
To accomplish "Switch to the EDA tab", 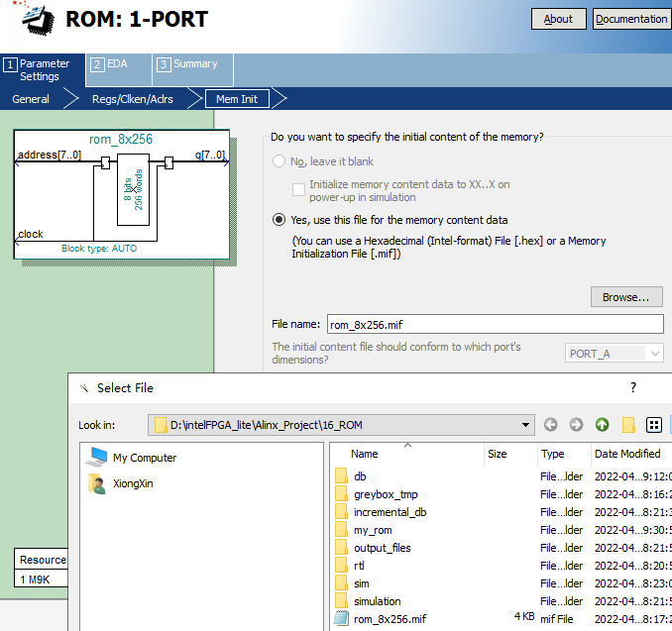I will 119,69.
